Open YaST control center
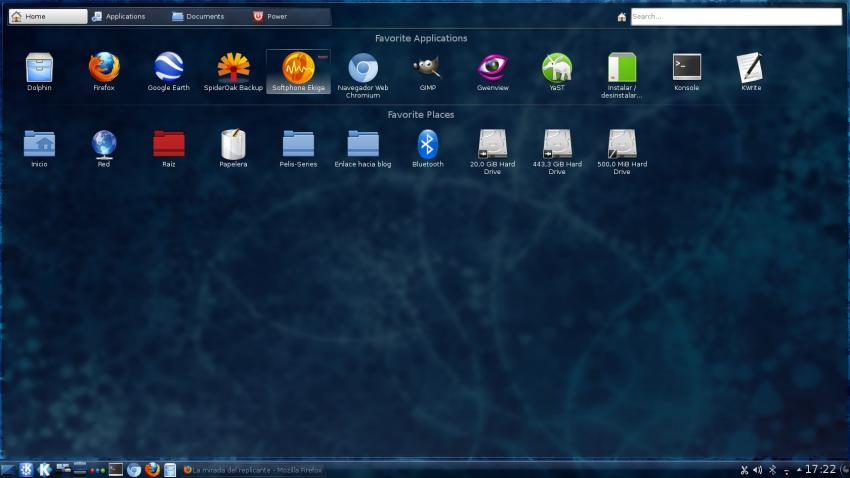The image size is (850, 478). [557, 72]
